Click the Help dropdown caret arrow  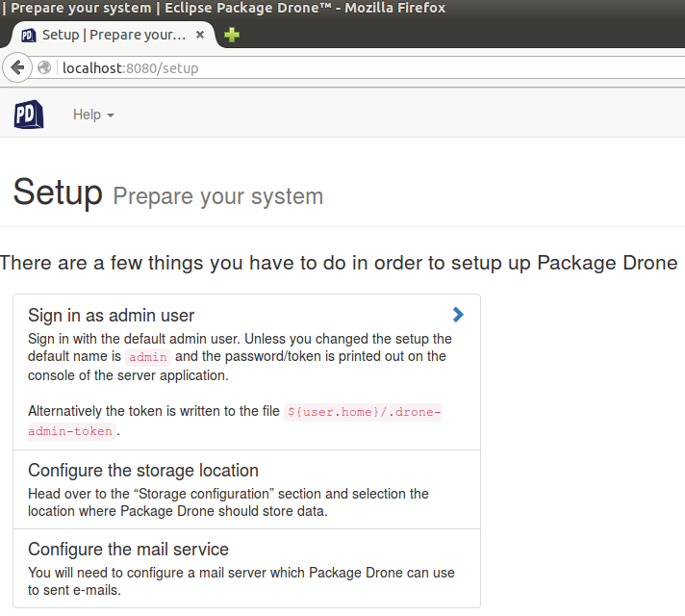pyautogui.click(x=111, y=115)
